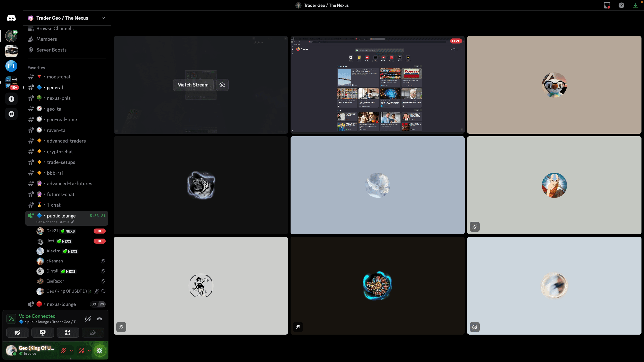Viewport: 644px width, 362px height.
Task: Turn on camera in voice panel
Action: (x=17, y=333)
